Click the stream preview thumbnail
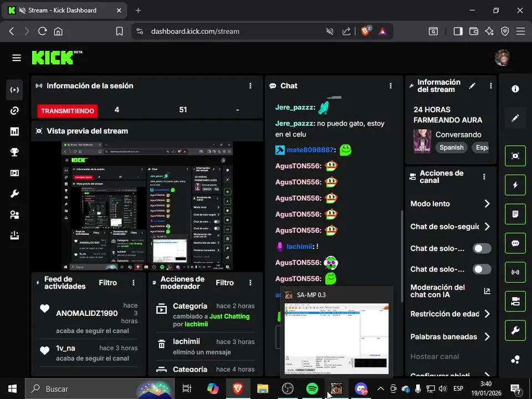 pyautogui.click(x=147, y=206)
